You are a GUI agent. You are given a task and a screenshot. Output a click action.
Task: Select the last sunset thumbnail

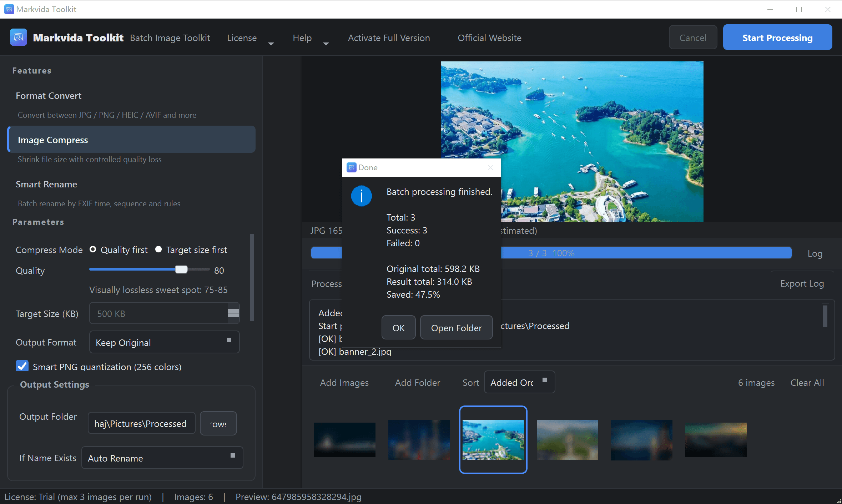click(716, 439)
